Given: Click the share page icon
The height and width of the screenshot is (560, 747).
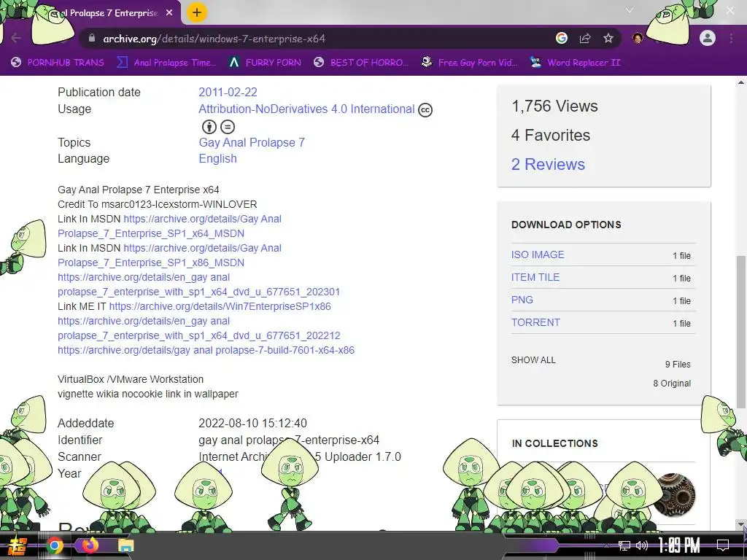Looking at the screenshot, I should coord(585,38).
